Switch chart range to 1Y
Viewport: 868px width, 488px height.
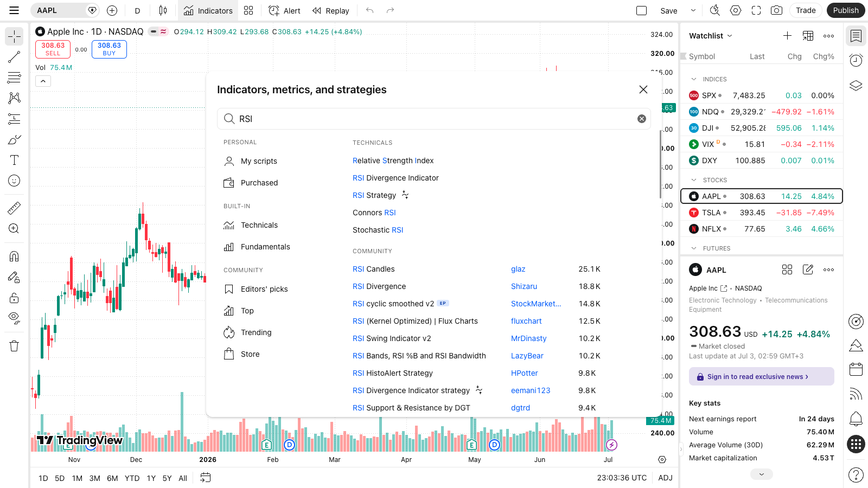pyautogui.click(x=151, y=478)
